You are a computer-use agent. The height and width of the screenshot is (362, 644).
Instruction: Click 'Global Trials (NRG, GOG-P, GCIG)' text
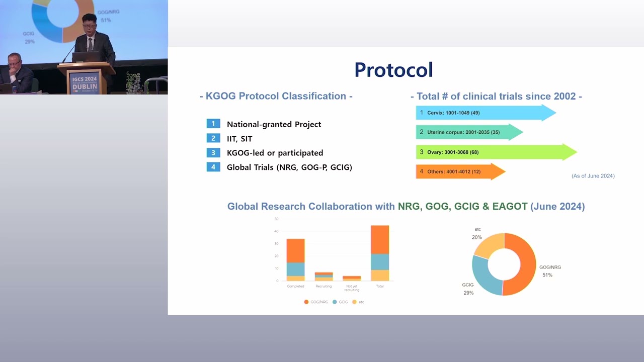(289, 167)
